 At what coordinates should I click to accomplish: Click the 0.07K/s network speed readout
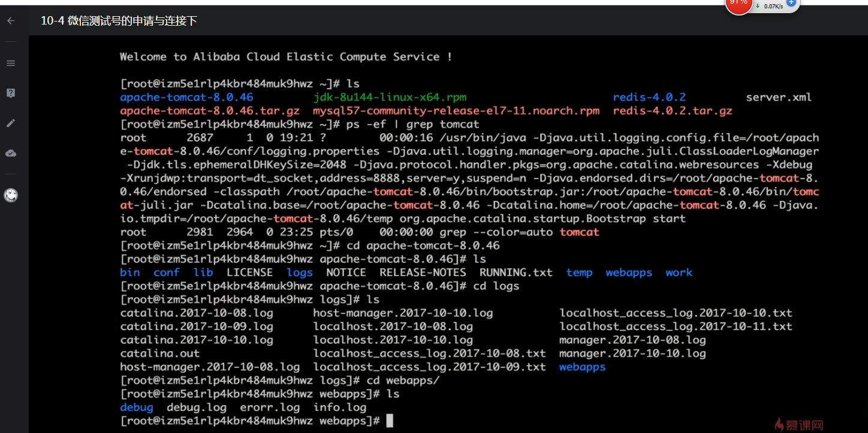pos(773,6)
